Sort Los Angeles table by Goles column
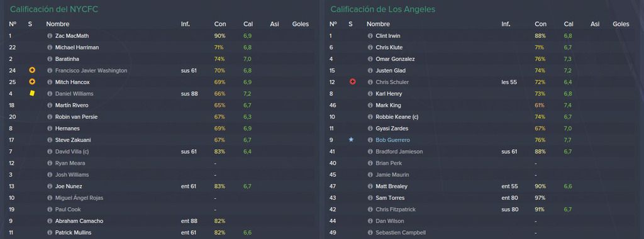This screenshot has height=239, width=644. click(x=621, y=25)
